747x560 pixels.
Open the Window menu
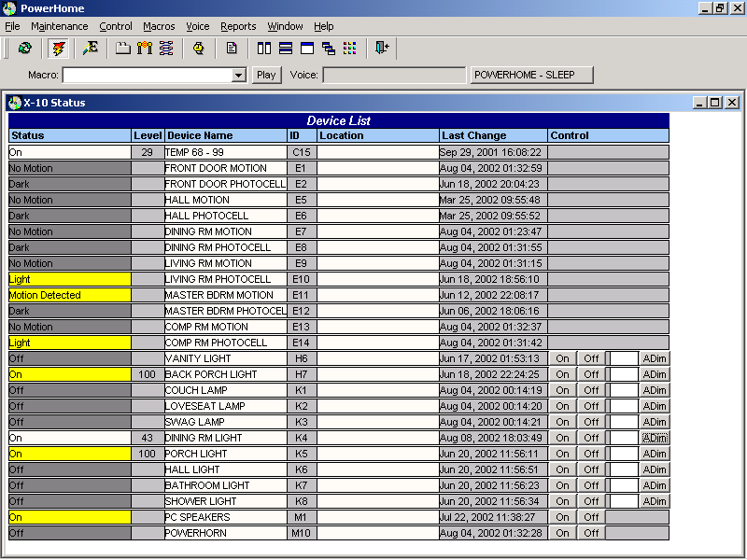click(x=285, y=27)
